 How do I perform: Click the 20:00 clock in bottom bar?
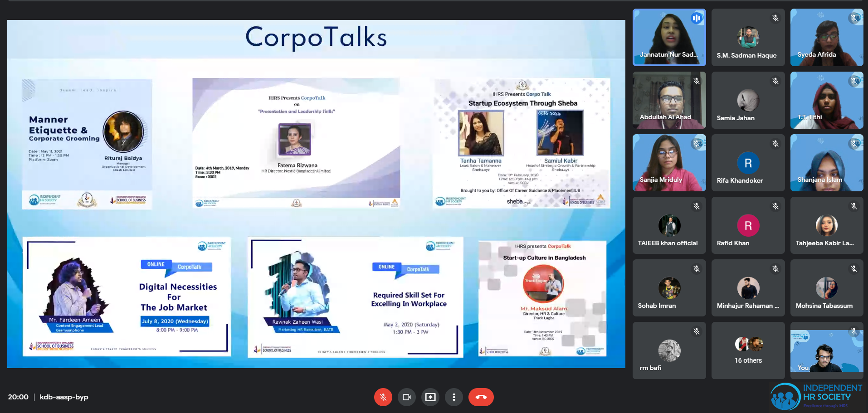click(x=18, y=397)
